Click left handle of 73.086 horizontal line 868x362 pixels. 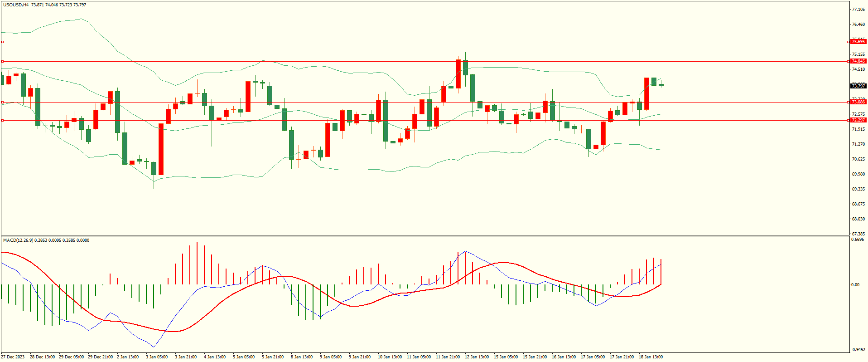3,102
